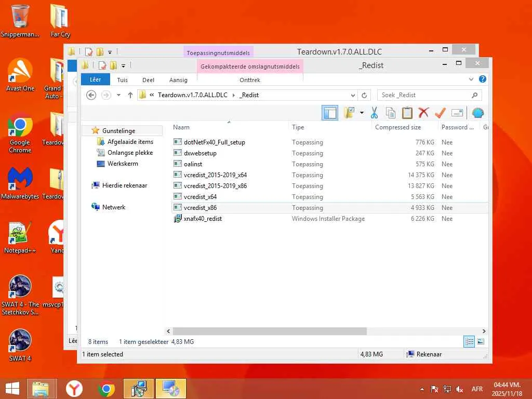The image size is (532, 399).
Task: Click quick access properties icon in _Redist title bar
Action: click(x=102, y=65)
